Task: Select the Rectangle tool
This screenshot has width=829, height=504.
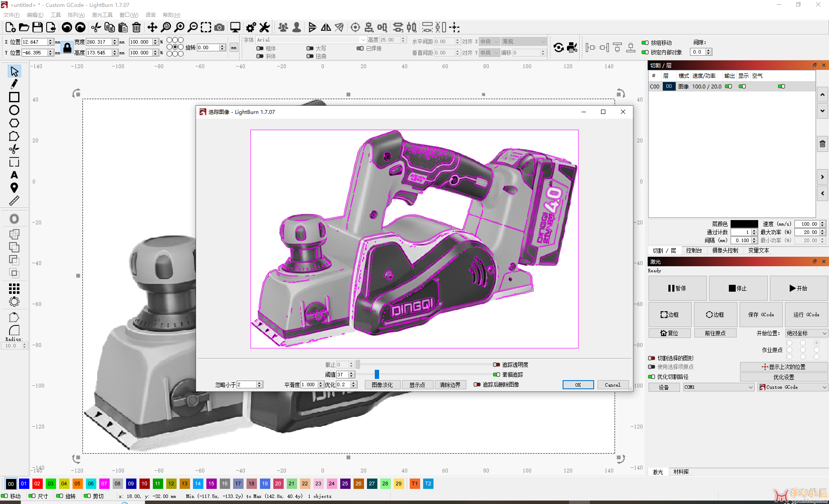Action: [14, 97]
